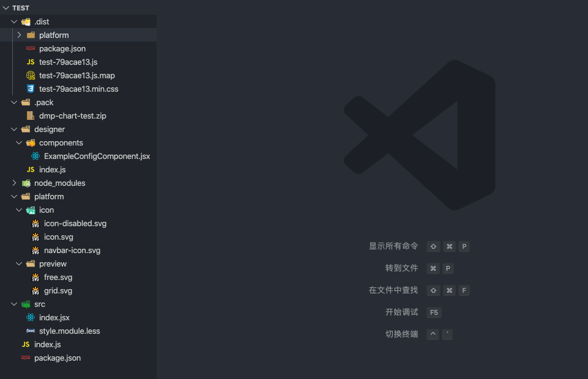
Task: Click the 转到文件 shortcut hint
Action: 401,268
